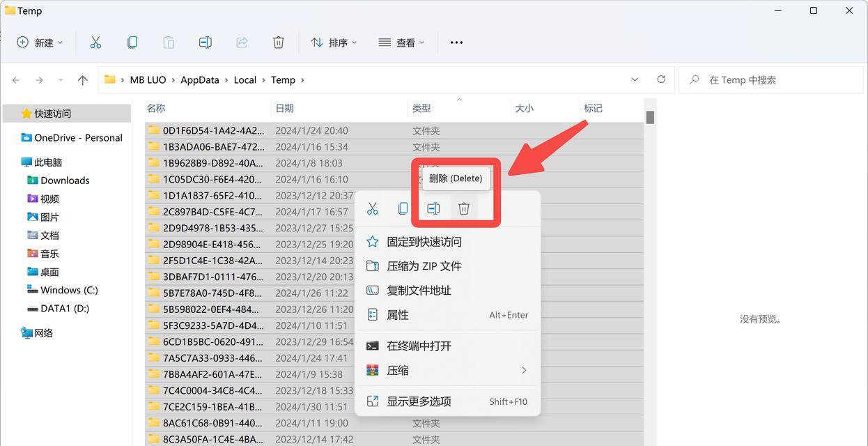The height and width of the screenshot is (446, 868).
Task: Select folder 2D98904E-E418-456...
Action: (394, 245)
